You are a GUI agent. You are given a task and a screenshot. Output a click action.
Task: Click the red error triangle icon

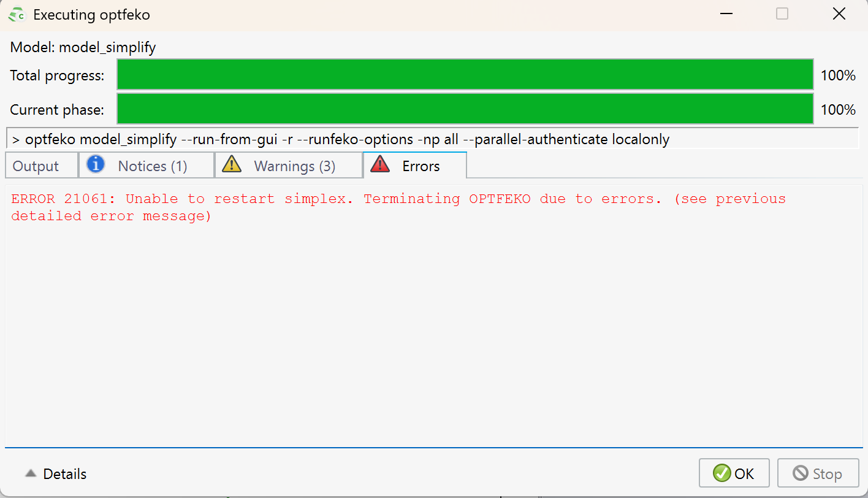(381, 164)
